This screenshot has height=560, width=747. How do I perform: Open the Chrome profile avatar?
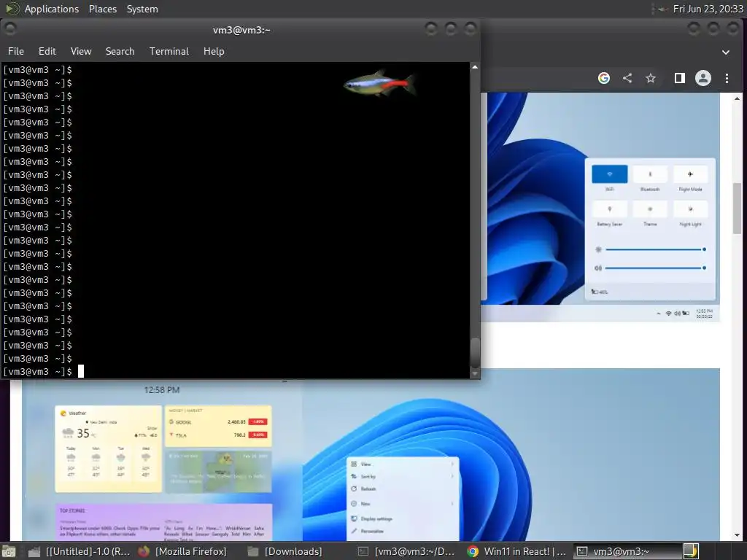click(703, 78)
